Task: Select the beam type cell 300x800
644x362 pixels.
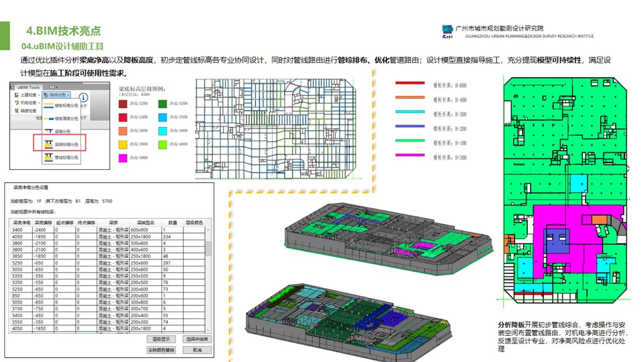Action: (x=146, y=302)
